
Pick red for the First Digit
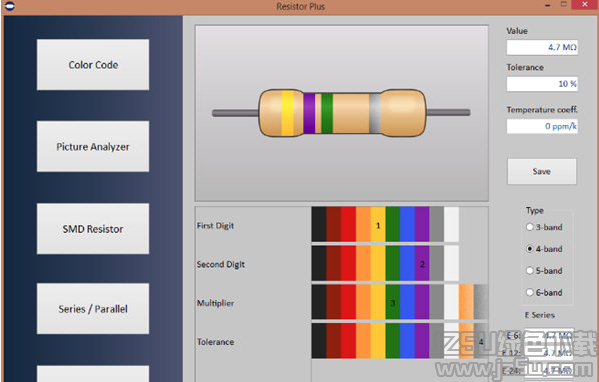[x=348, y=224]
